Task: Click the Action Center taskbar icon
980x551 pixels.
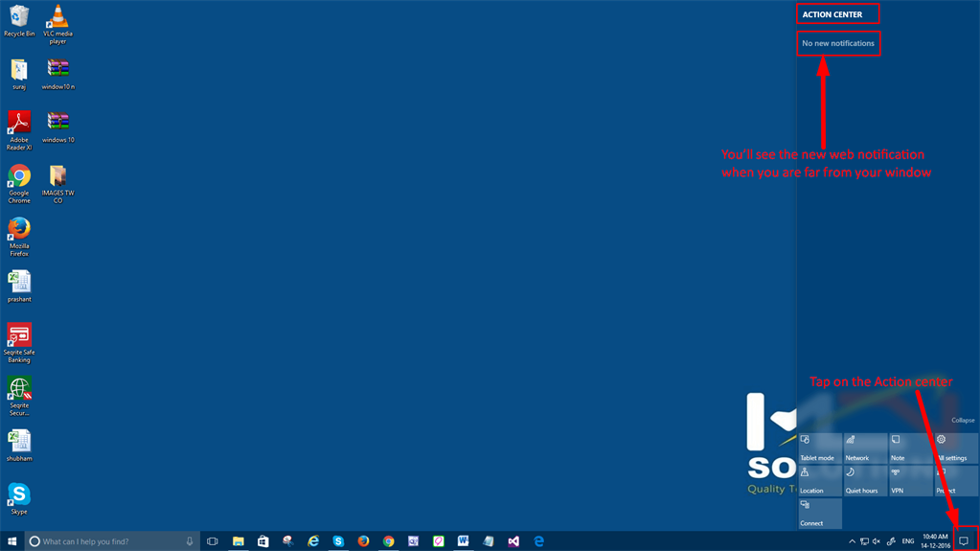Action: pos(964,541)
